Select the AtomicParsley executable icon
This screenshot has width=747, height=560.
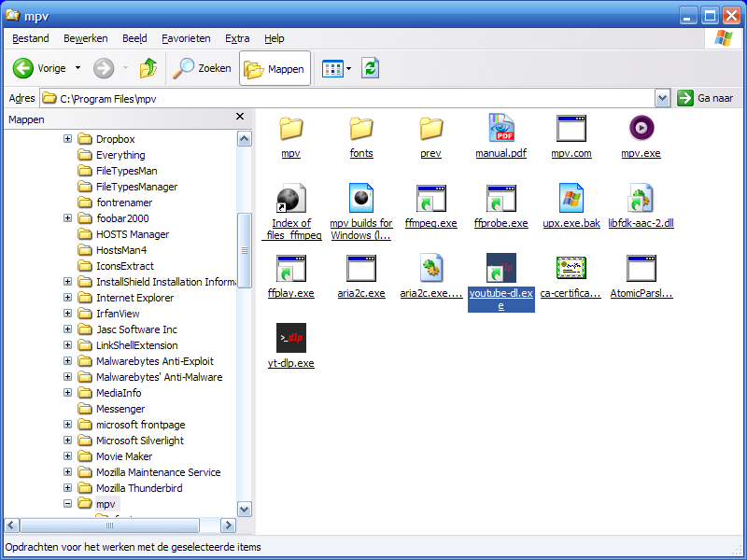tap(641, 268)
